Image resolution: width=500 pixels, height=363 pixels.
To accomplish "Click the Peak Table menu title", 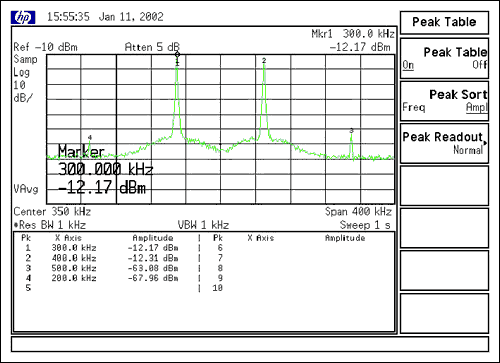I will [x=444, y=22].
